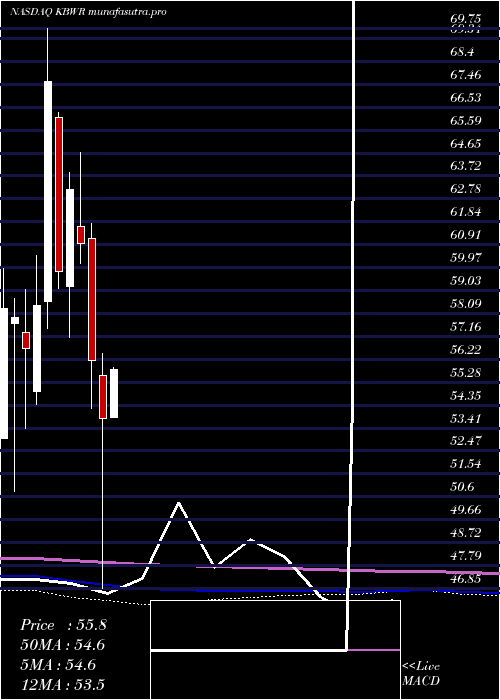Click the price axis label 59.03

[466, 280]
